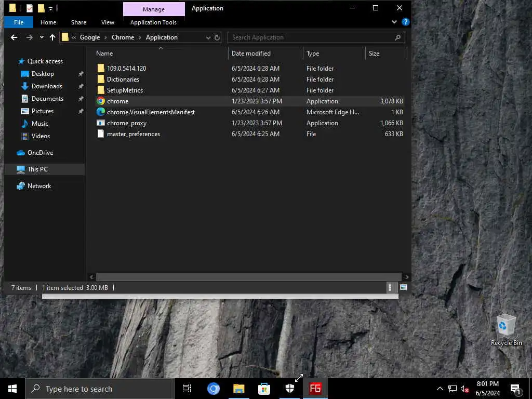Open Downloads in navigation pane

[x=47, y=86]
